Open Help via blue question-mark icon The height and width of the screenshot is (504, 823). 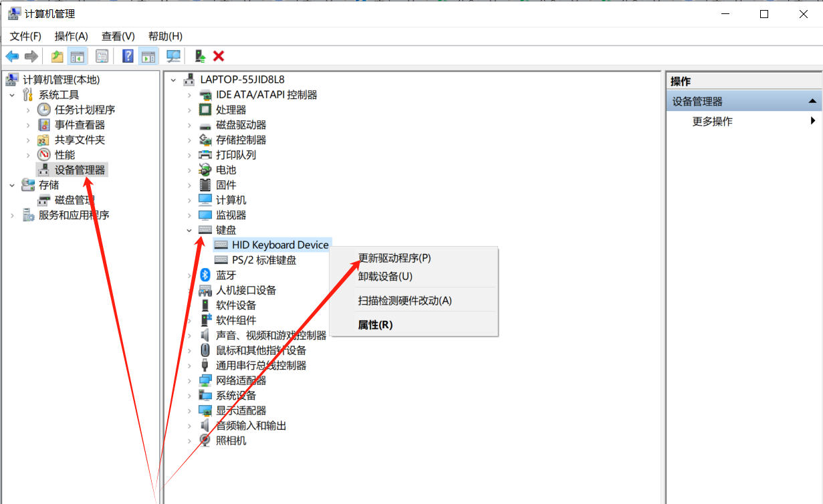tap(128, 56)
